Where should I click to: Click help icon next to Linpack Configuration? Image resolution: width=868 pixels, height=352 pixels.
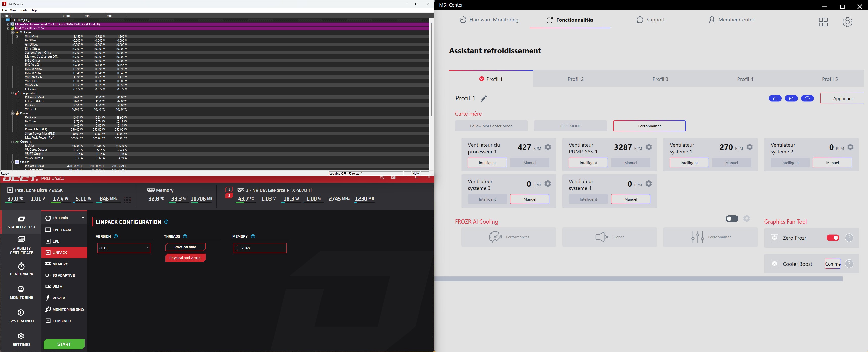coord(166,222)
